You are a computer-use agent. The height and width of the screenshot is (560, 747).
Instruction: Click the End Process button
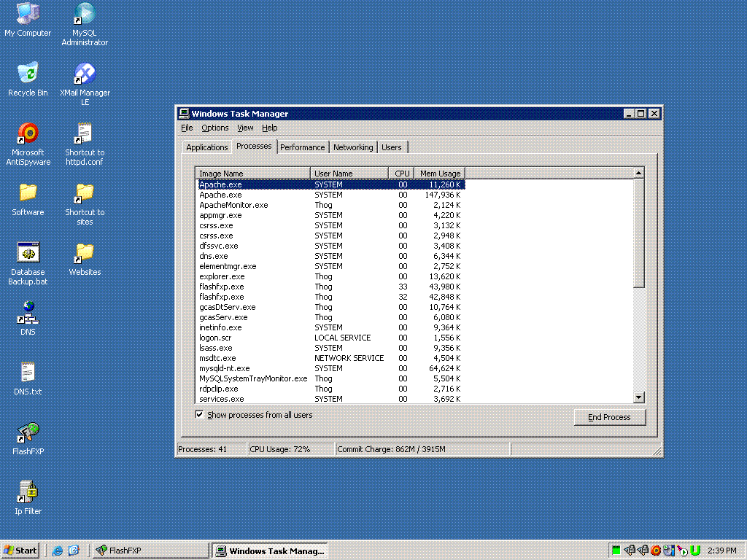pyautogui.click(x=609, y=417)
